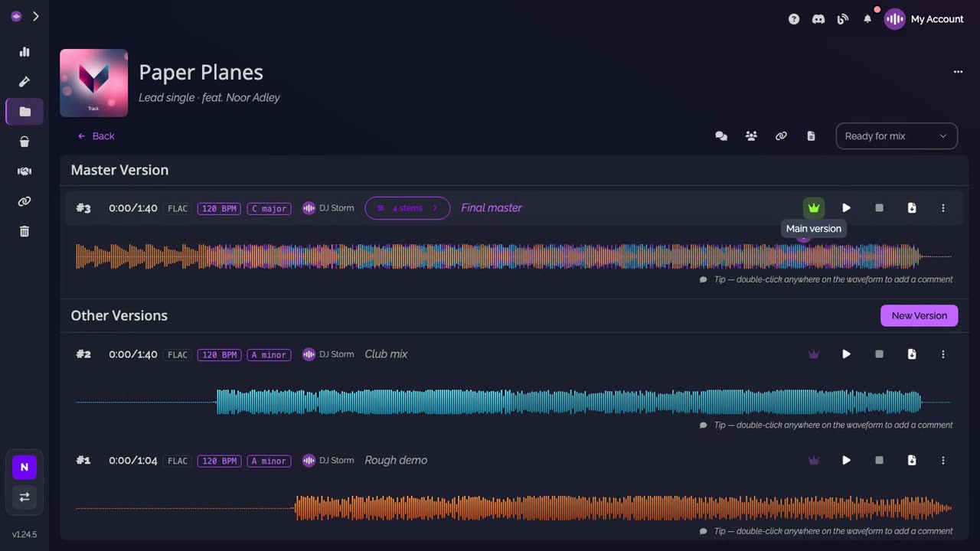Expand the sidebar with the chevron arrow
Image resolution: width=980 pixels, height=551 pixels.
click(x=35, y=16)
